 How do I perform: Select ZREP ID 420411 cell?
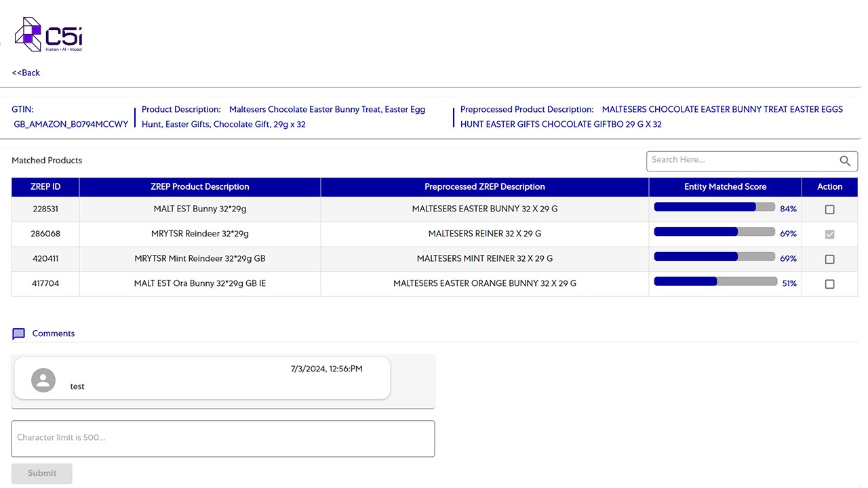point(45,259)
